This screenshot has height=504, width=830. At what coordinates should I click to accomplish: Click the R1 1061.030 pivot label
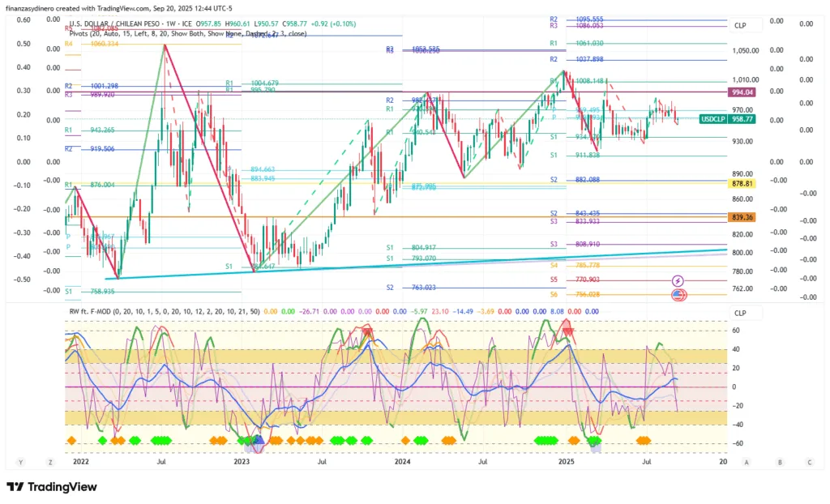click(x=577, y=44)
